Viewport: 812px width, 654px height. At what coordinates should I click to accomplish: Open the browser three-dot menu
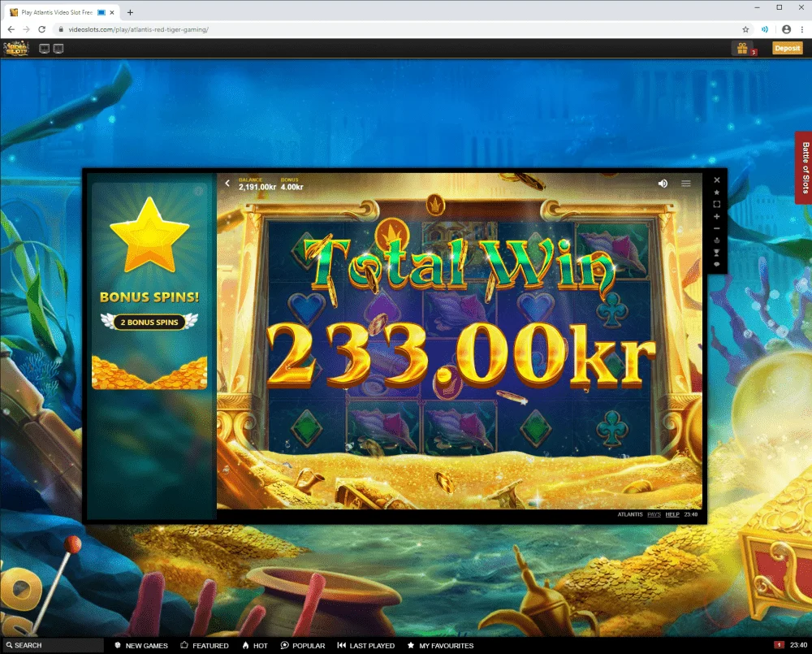(x=801, y=29)
